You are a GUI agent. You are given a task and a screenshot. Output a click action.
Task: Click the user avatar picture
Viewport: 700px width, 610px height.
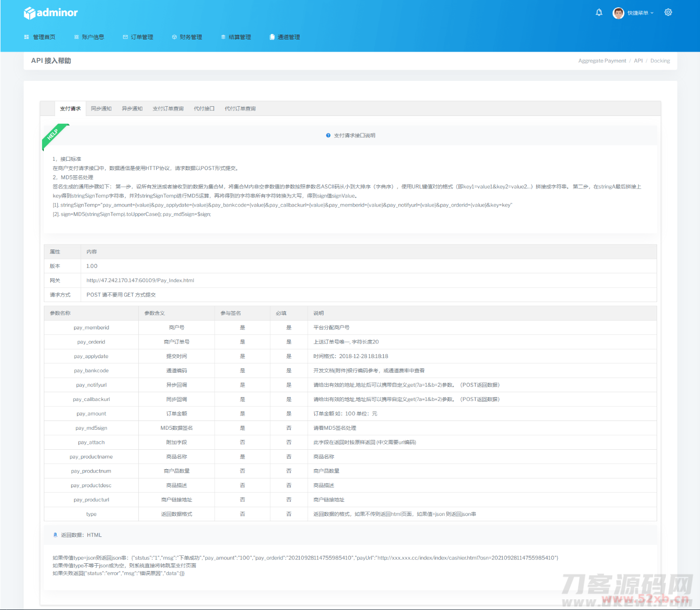(618, 13)
